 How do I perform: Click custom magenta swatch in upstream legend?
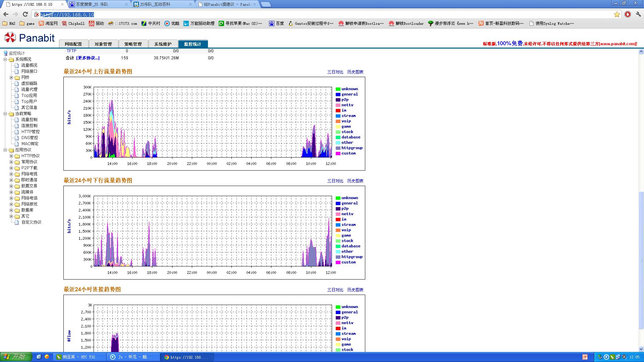tap(338, 154)
